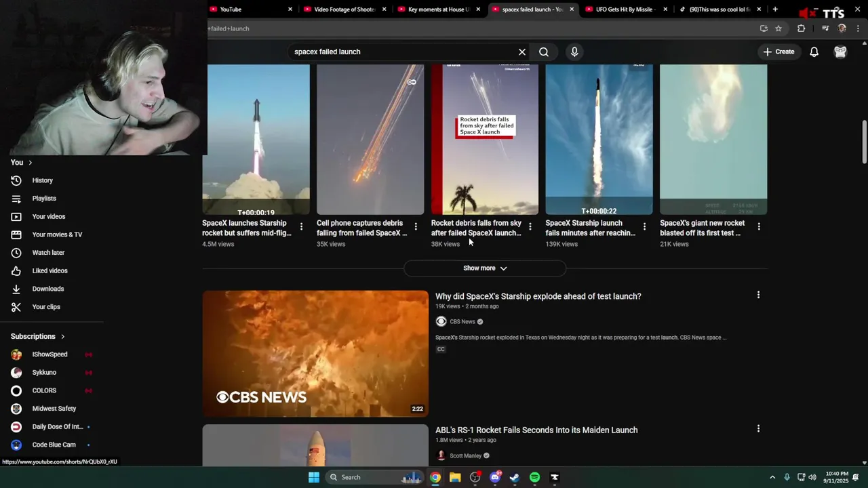Image resolution: width=868 pixels, height=488 pixels.
Task: Go to the Scott Manley channel
Action: click(465, 455)
